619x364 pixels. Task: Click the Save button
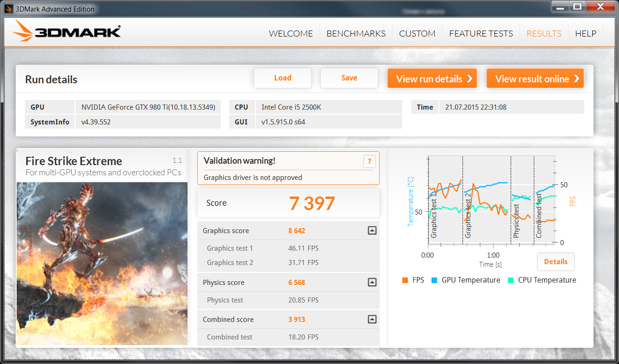click(349, 78)
